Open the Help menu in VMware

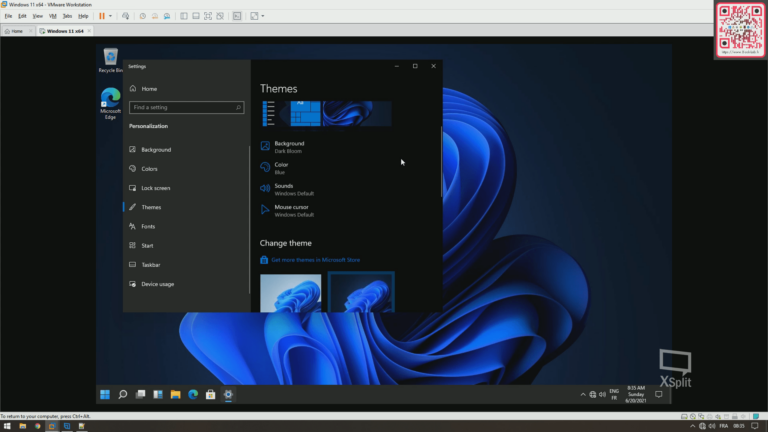[x=83, y=16]
